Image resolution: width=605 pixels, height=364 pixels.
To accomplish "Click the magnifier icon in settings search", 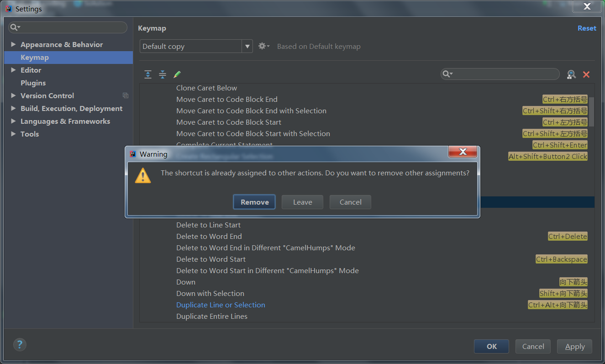I will coord(15,27).
